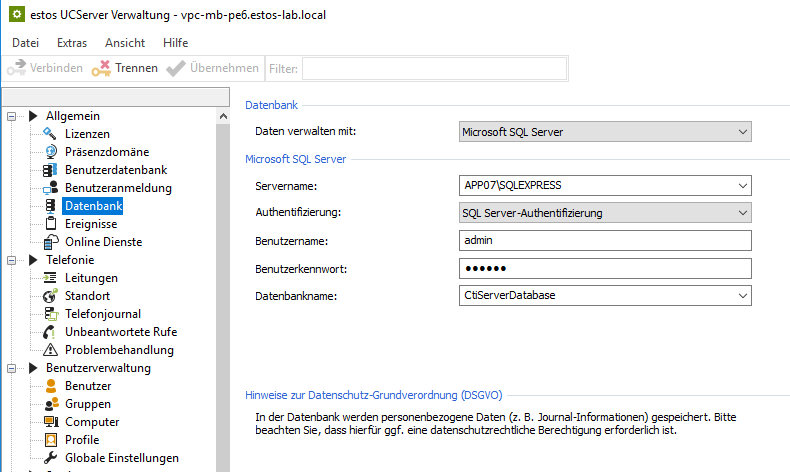790x472 pixels.
Task: Open Benutzeranmeldung via its user icon
Action: point(51,188)
